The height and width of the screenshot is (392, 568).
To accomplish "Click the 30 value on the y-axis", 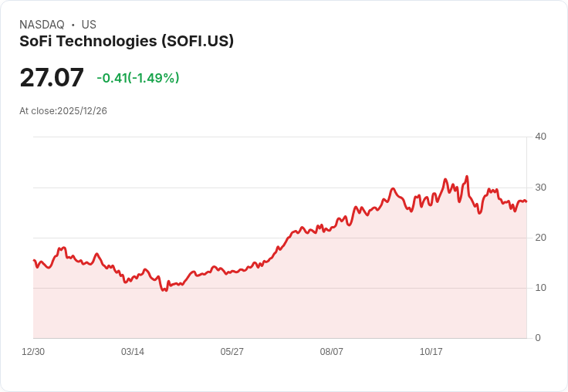I will point(540,188).
